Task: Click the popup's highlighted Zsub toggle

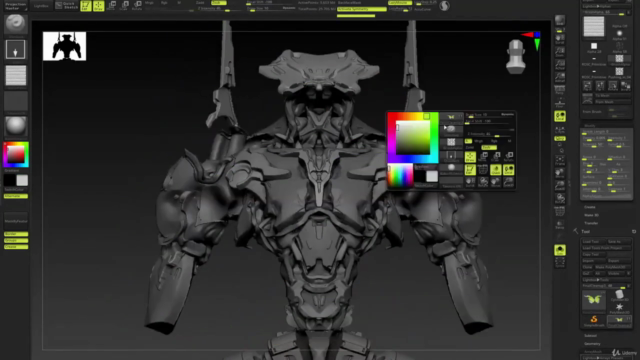Action: point(488,147)
